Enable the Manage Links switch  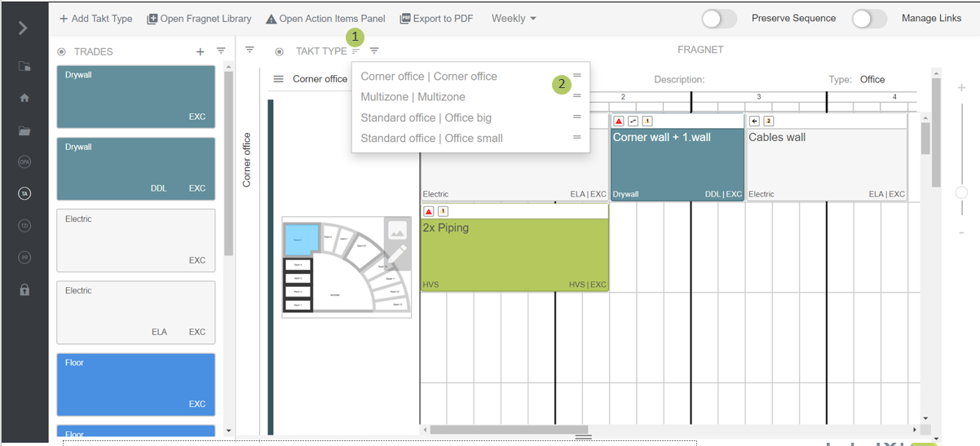(x=868, y=19)
